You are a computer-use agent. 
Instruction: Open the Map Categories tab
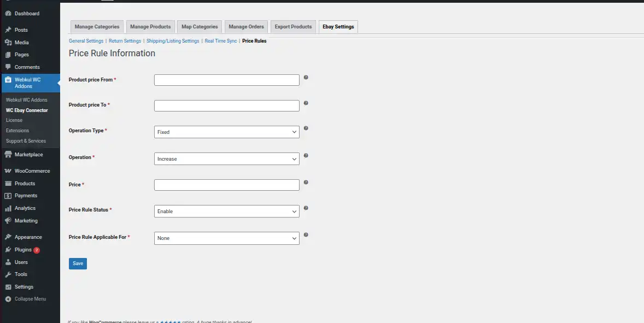tap(200, 27)
